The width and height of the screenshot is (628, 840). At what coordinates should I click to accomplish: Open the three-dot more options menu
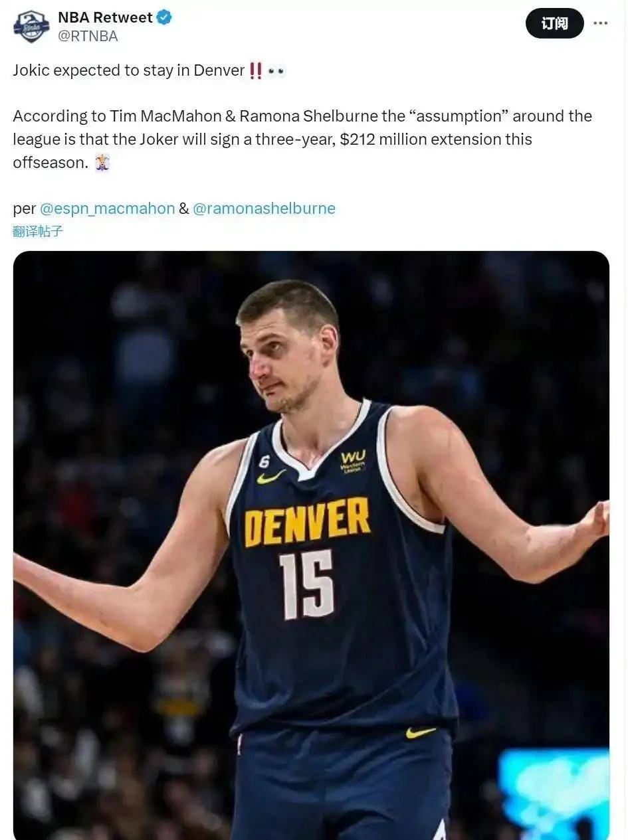(x=600, y=23)
